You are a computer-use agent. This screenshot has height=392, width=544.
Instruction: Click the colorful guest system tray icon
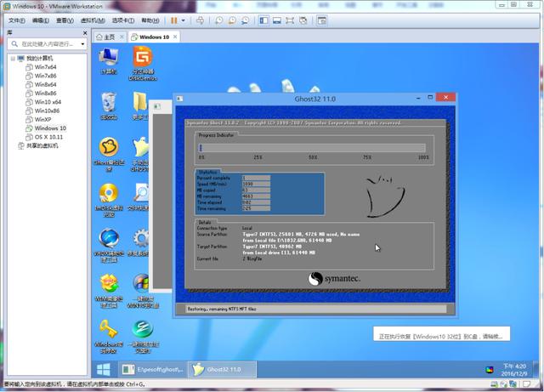tap(490, 370)
